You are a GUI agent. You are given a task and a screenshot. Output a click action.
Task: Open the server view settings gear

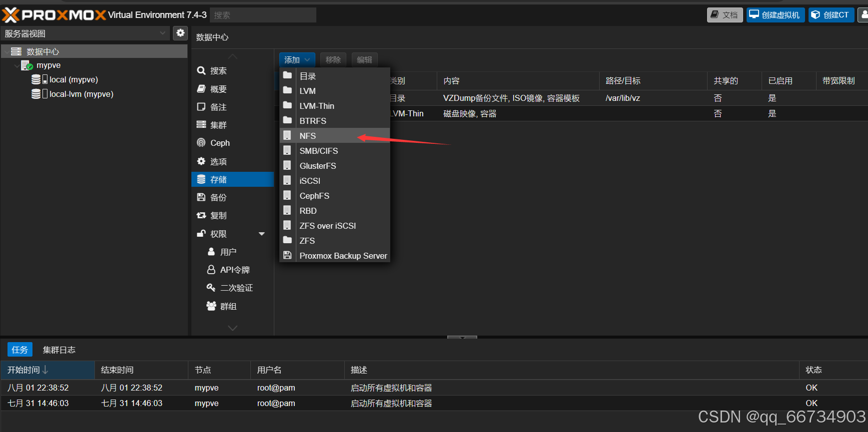(x=180, y=33)
